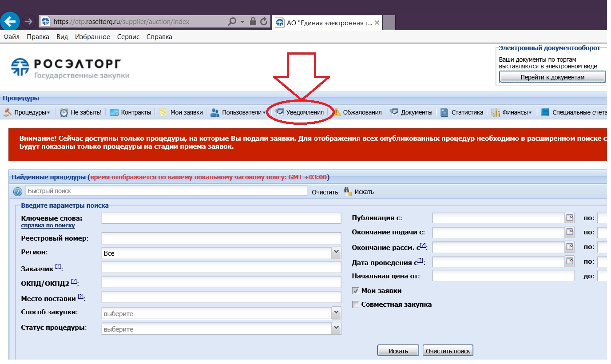Click the refresh icon in address bar
This screenshot has width=611, height=364.
tap(264, 21)
